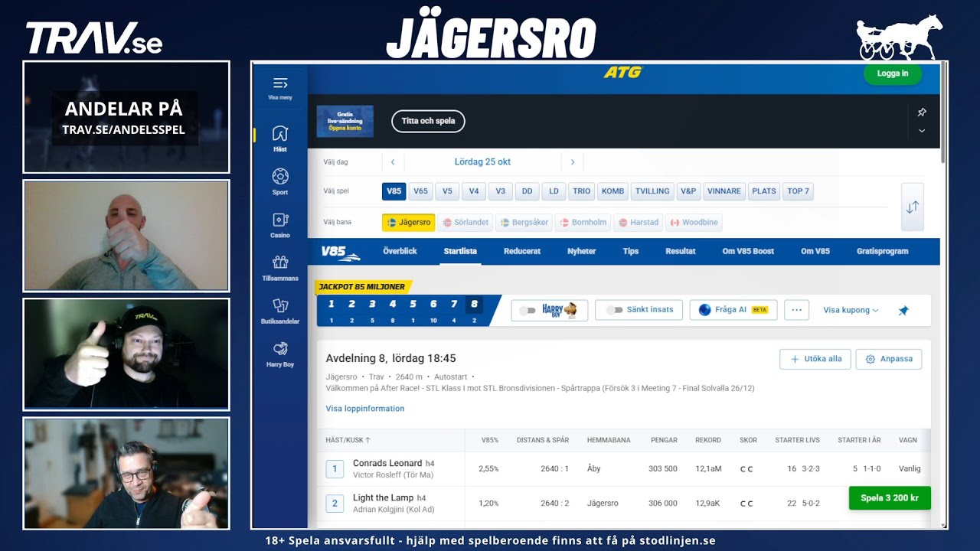Screen dimensions: 980x551
Task: Select the LD game type
Action: point(554,191)
